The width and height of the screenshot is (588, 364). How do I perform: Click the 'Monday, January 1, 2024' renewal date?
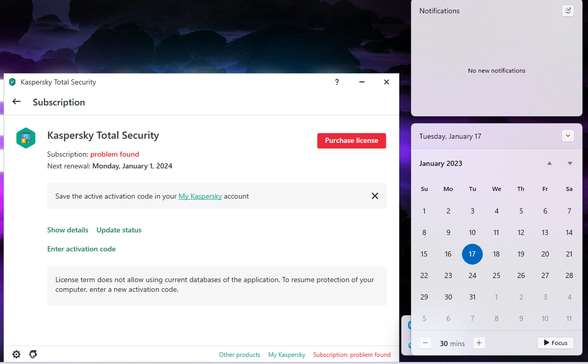pos(132,166)
